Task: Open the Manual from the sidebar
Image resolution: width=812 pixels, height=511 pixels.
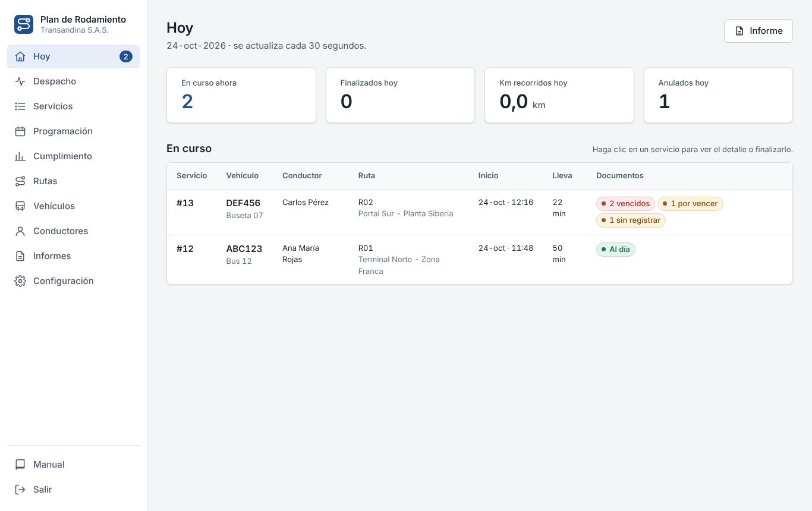Action: tap(73, 465)
